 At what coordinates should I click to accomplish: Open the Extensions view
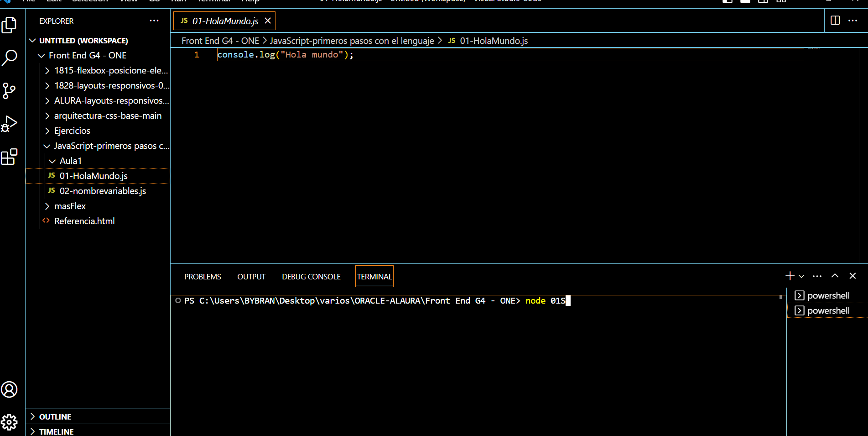tap(9, 157)
